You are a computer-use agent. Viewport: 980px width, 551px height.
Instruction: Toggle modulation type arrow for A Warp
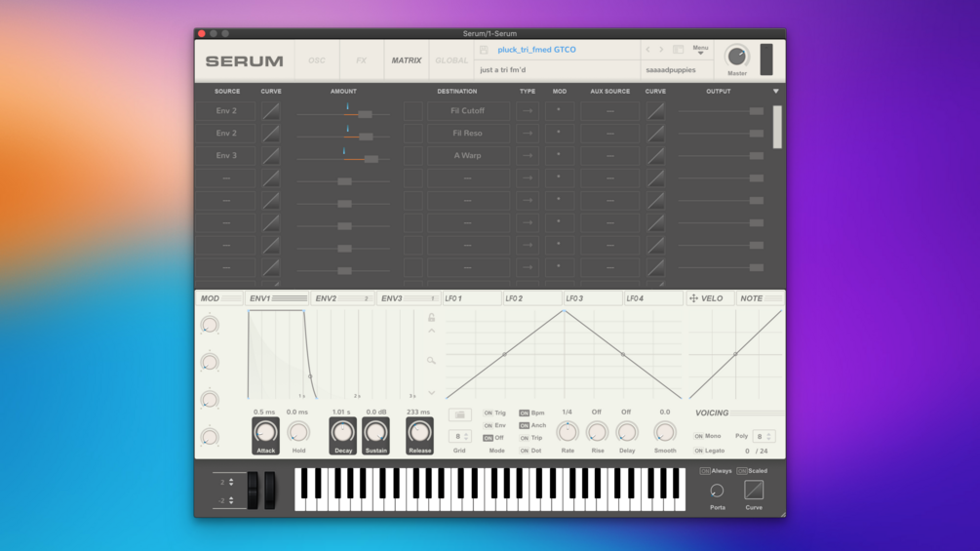528,156
